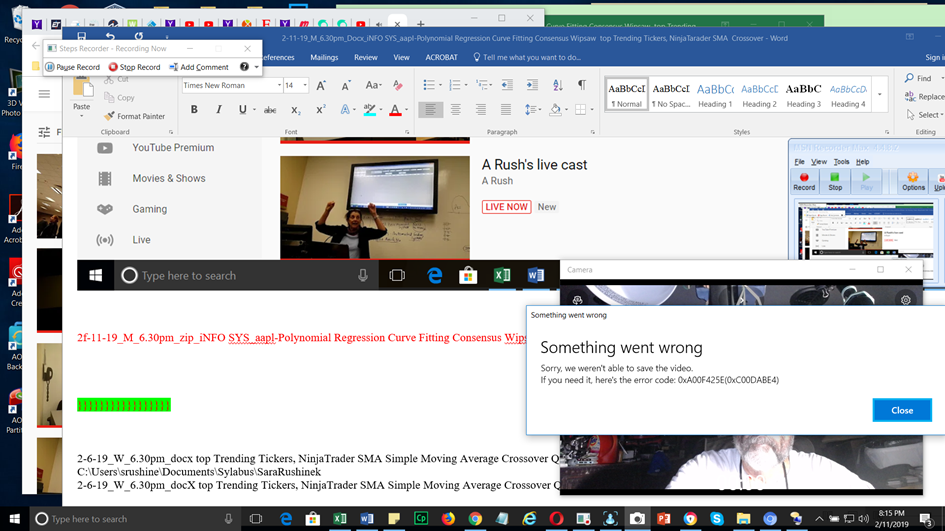
Task: Align text right in Paragraph group
Action: point(480,110)
